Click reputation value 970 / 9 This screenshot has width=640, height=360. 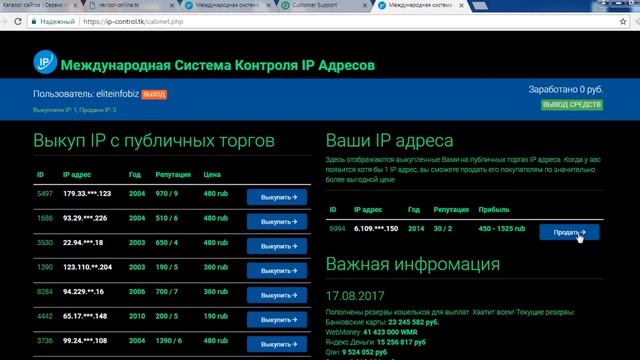(x=167, y=194)
